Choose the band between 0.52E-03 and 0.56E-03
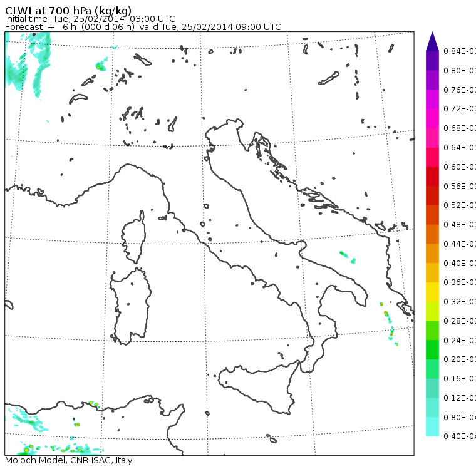 [432, 196]
